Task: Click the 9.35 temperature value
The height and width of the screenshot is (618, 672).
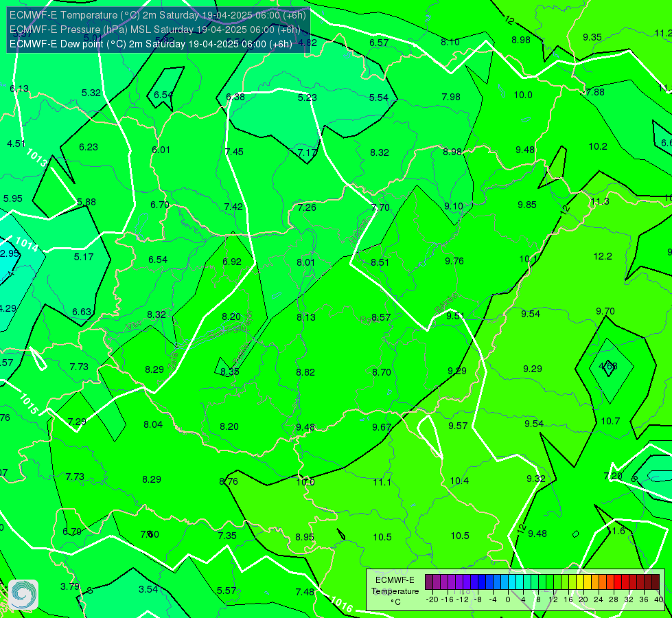Action: click(592, 37)
